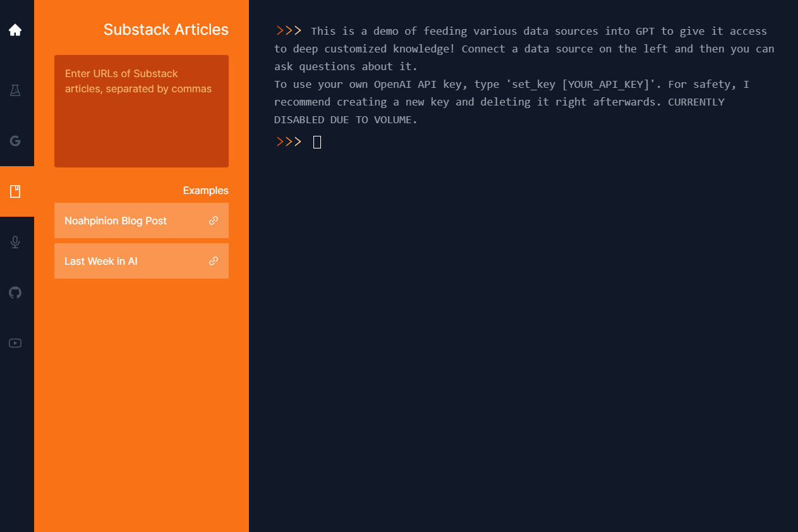798x532 pixels.
Task: Click the Examples label
Action: tap(206, 191)
